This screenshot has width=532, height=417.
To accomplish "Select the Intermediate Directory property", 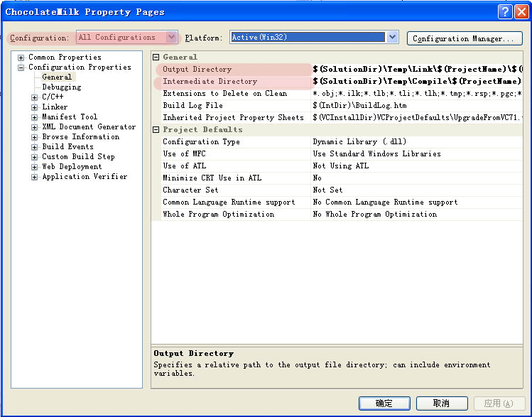I will (x=236, y=82).
